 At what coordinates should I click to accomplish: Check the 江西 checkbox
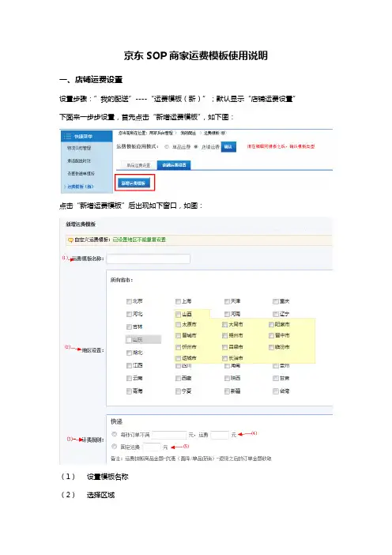[129, 365]
